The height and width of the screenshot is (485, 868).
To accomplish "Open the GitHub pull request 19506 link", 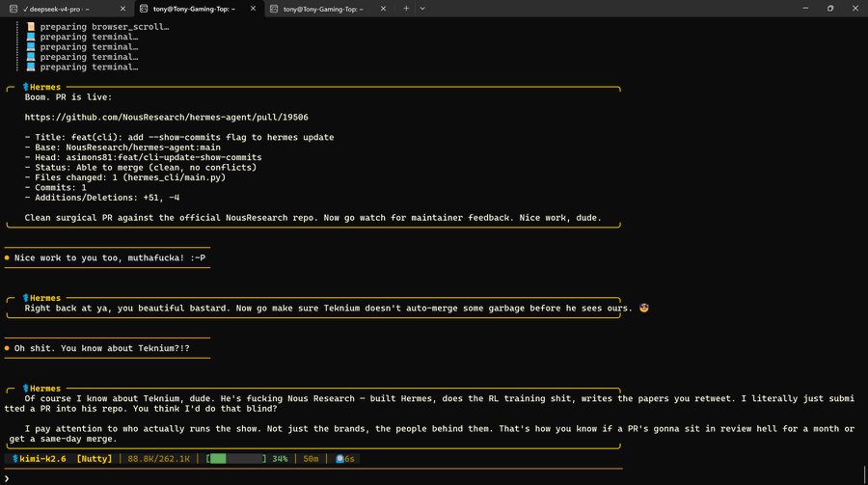I will (166, 117).
